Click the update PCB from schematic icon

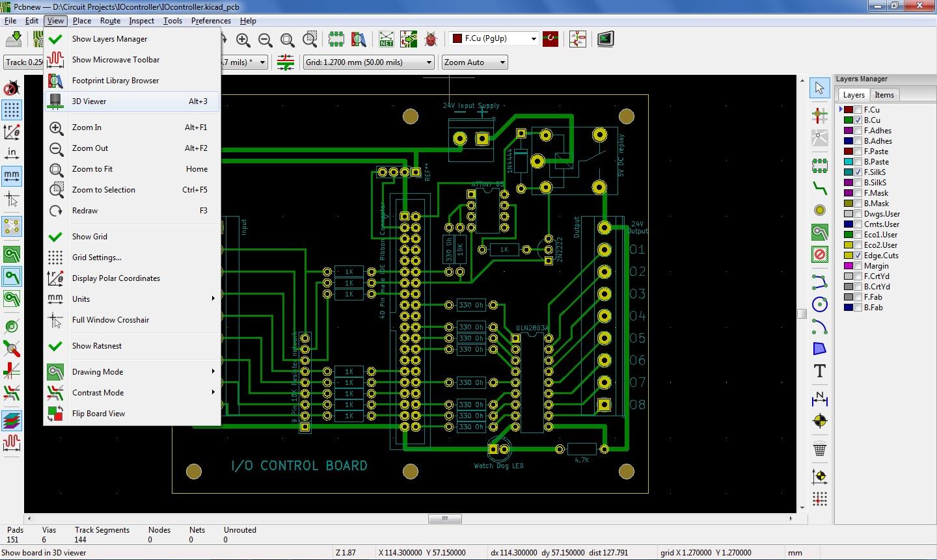click(409, 40)
